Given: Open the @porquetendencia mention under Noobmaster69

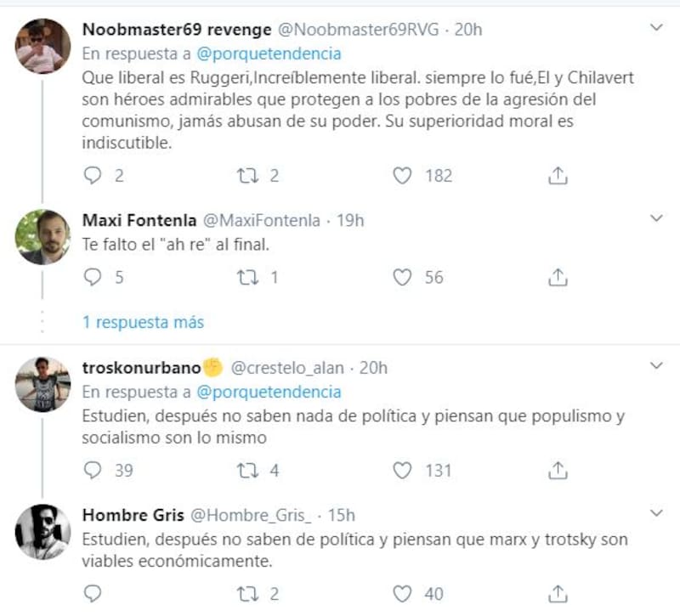Looking at the screenshot, I should (x=269, y=54).
